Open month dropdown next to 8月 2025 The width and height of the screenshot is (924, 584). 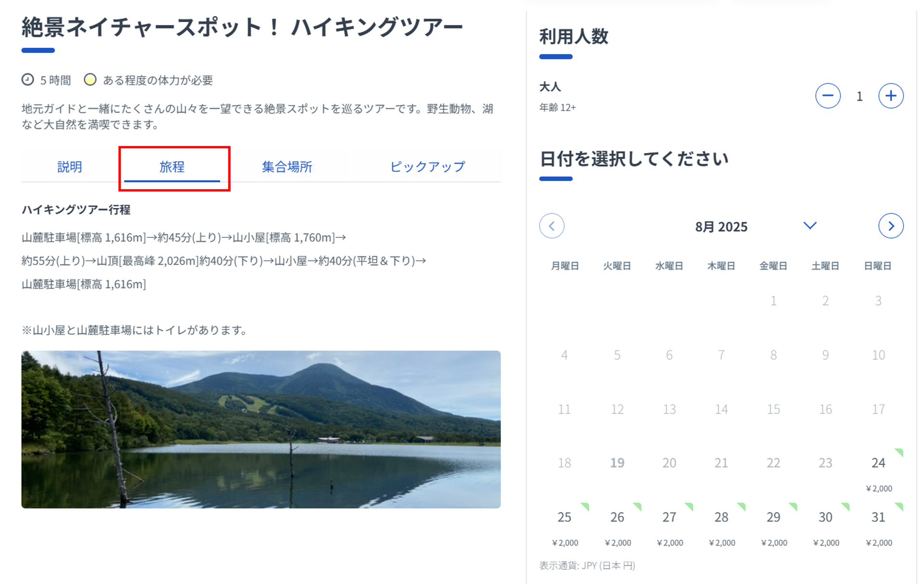[x=810, y=225]
